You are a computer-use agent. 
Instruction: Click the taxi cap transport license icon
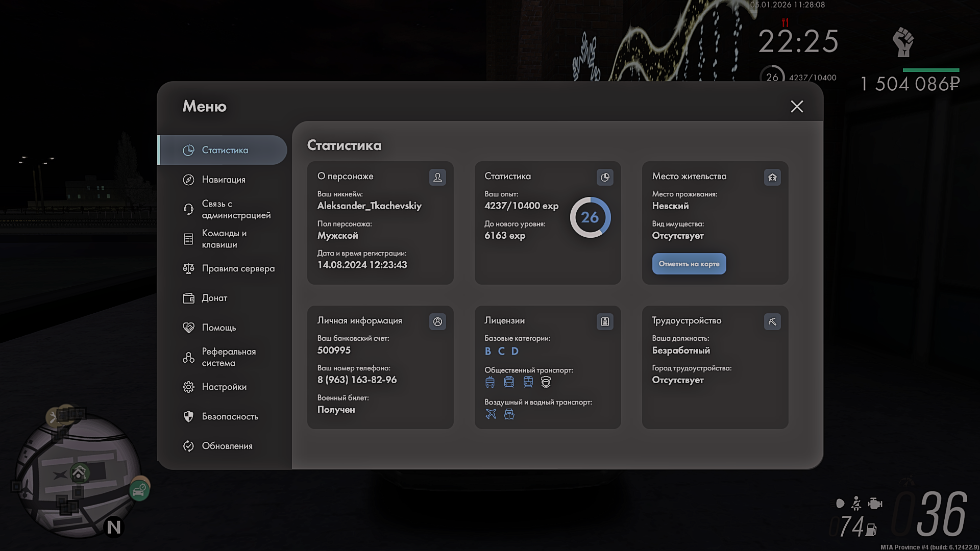[x=546, y=382]
